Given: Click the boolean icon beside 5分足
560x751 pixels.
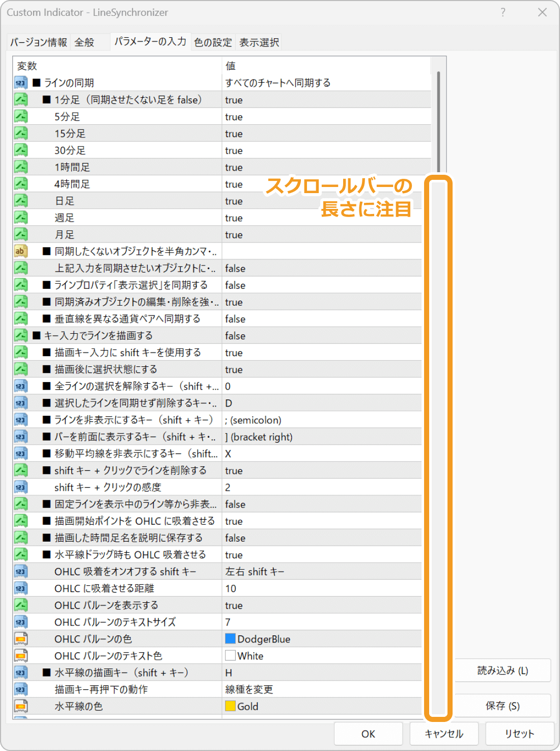Looking at the screenshot, I should pyautogui.click(x=20, y=116).
